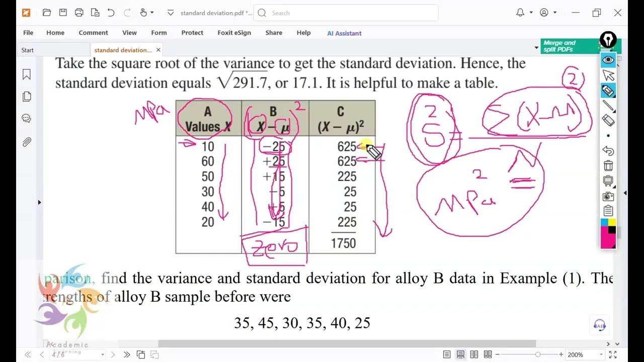This screenshot has height=362, width=644.
Task: Open the file folder icon in title bar
Action: click(x=47, y=13)
